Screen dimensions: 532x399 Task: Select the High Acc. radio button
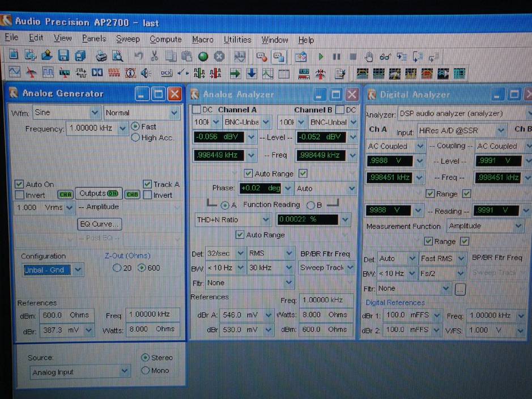coord(135,137)
